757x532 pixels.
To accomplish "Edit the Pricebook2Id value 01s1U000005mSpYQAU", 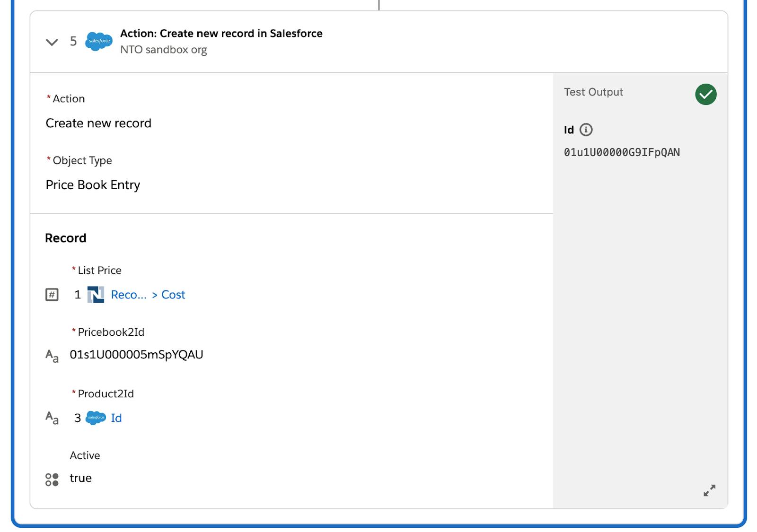I will pos(136,355).
